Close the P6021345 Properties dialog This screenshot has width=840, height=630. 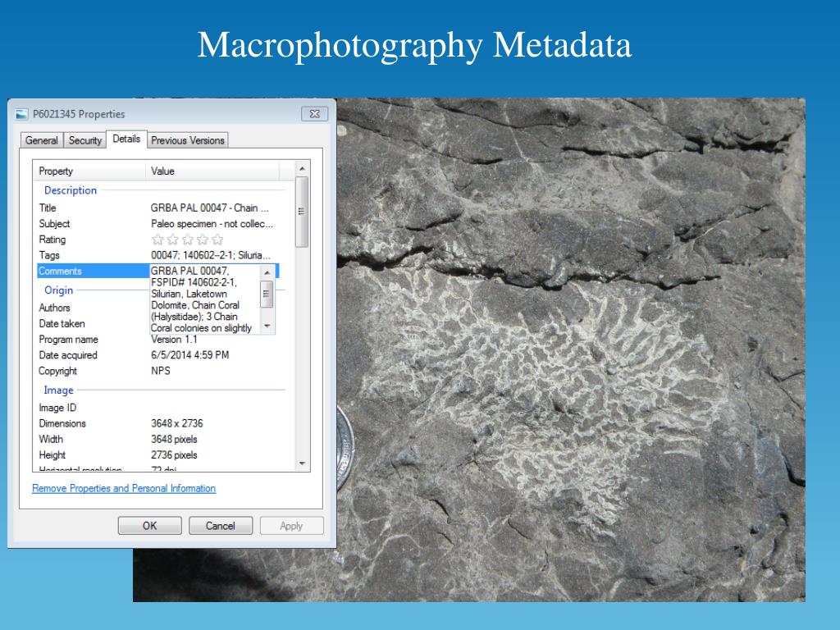(314, 113)
